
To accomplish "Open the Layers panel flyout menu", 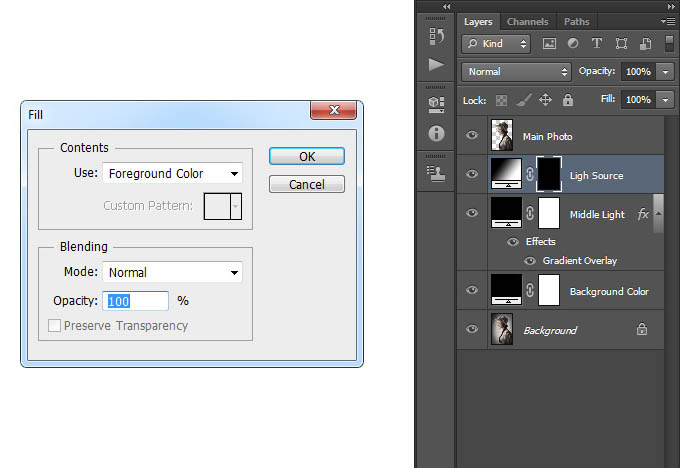I will coord(668,21).
